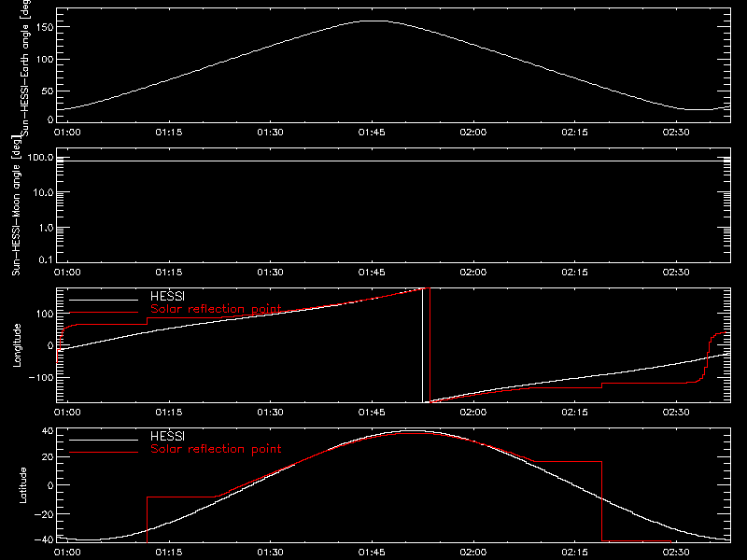
Task: Click the Latitude axis title
Action: (22, 485)
